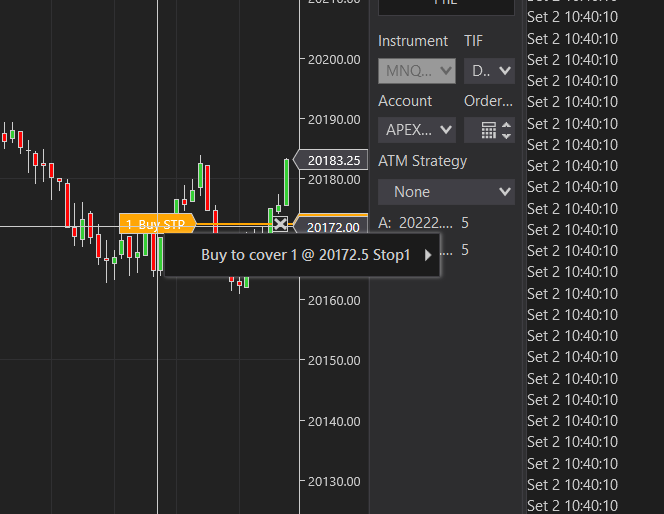
Task: Click the Instrument label
Action: click(x=413, y=41)
